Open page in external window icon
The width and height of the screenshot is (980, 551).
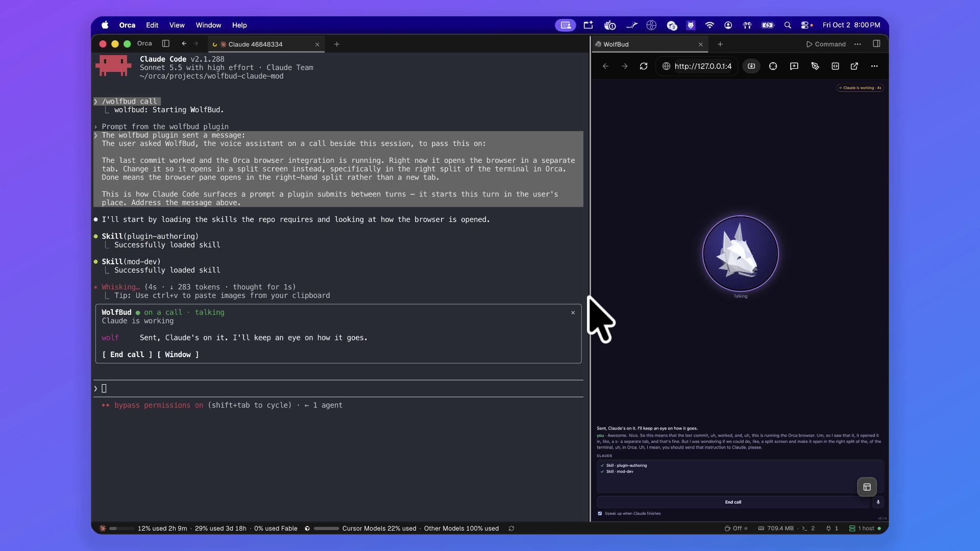854,66
